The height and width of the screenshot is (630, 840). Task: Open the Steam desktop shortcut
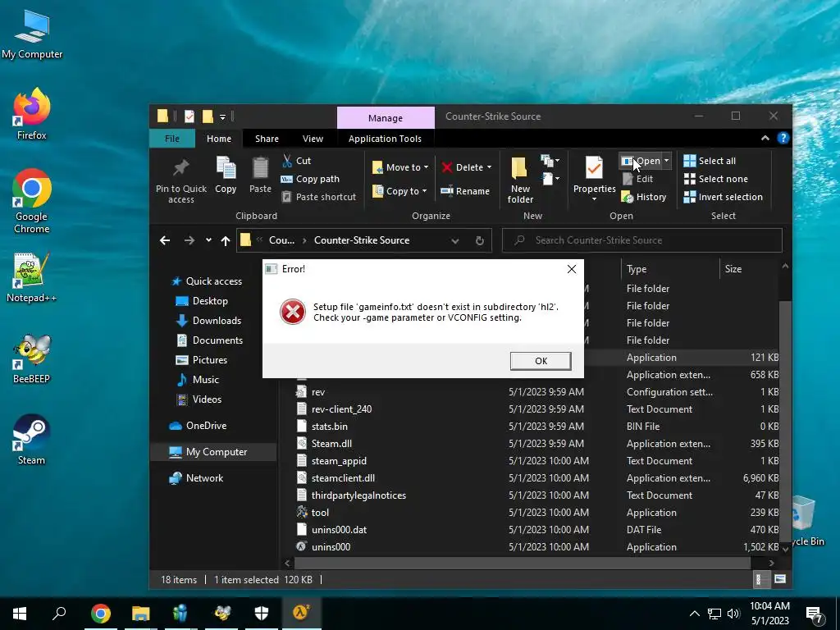pyautogui.click(x=31, y=439)
